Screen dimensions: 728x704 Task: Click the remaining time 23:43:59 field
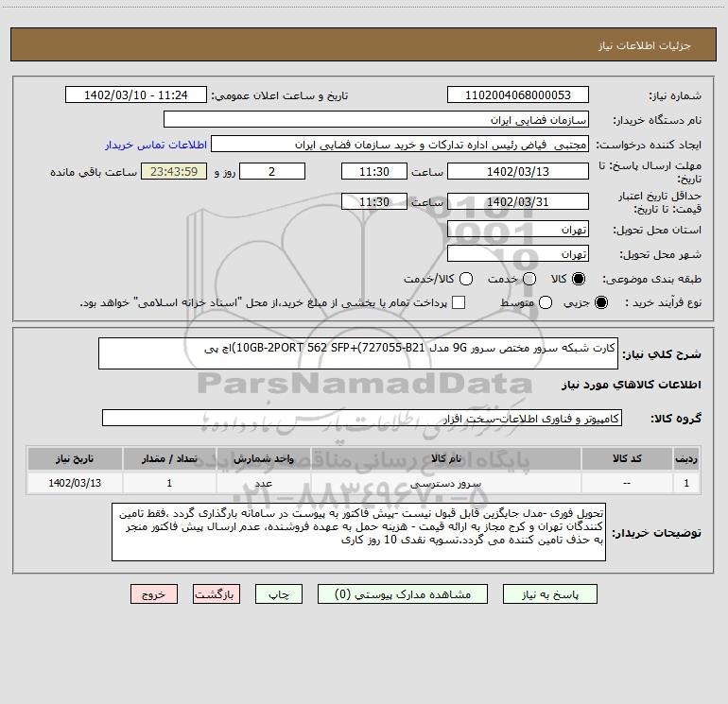click(174, 172)
